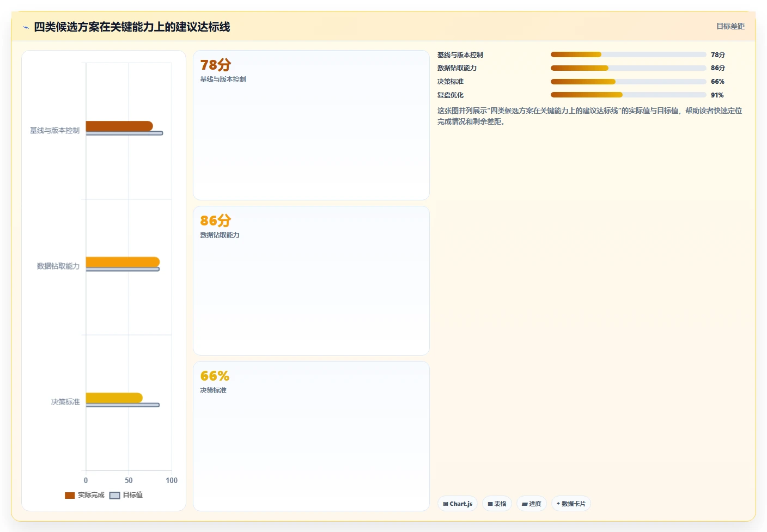The height and width of the screenshot is (532, 767).
Task: Open the 78分 data card
Action: coord(311,125)
